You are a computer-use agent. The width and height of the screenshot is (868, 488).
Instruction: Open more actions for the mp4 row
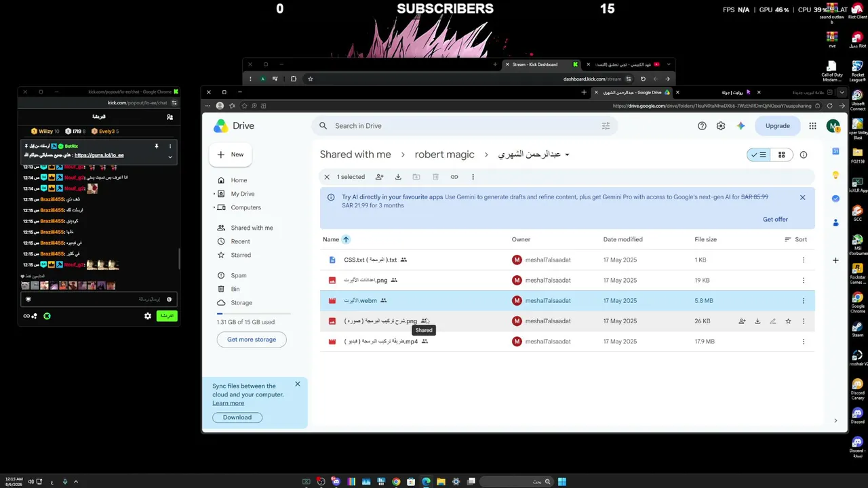tap(804, 342)
